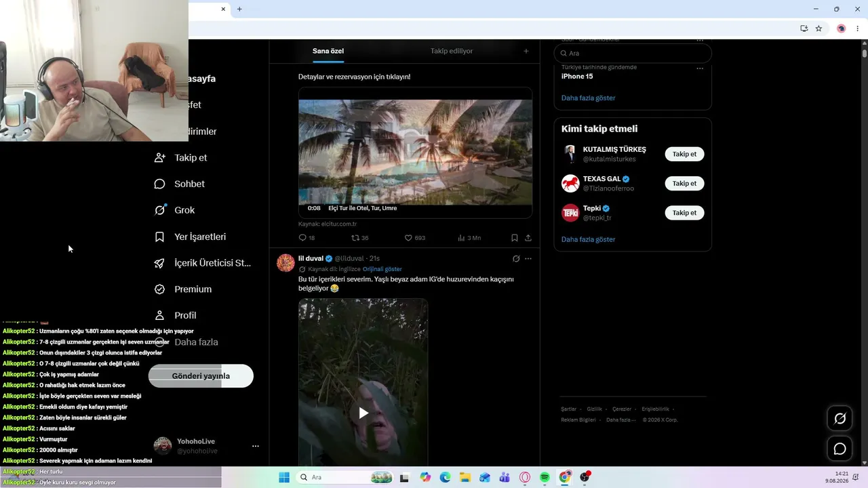Screen dimensions: 868x488
Task: Follow Tepki with Takip et
Action: [x=684, y=213]
